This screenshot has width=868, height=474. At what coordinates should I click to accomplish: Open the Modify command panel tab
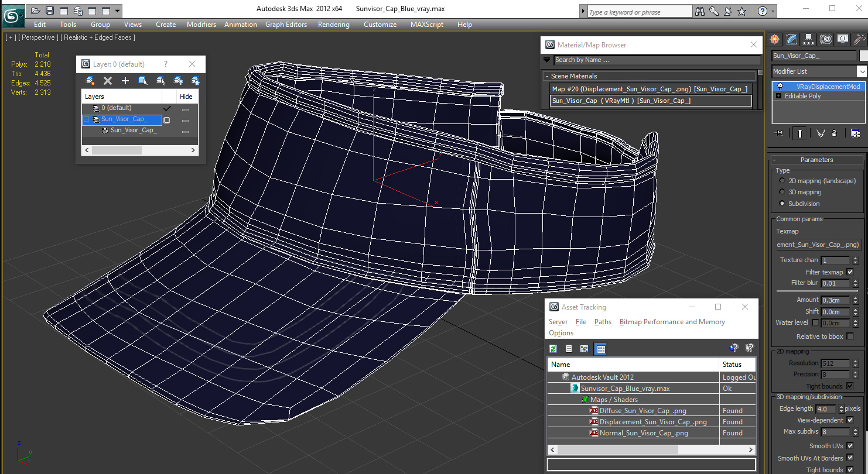click(792, 39)
